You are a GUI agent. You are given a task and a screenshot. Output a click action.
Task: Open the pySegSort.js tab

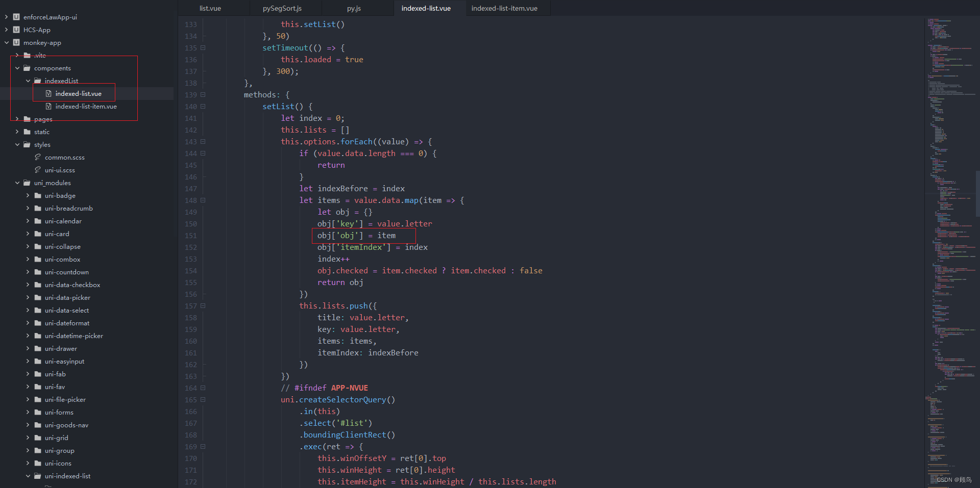[x=282, y=8]
